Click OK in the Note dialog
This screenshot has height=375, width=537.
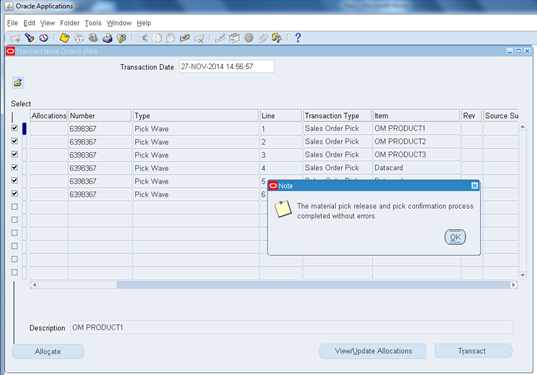tap(455, 237)
